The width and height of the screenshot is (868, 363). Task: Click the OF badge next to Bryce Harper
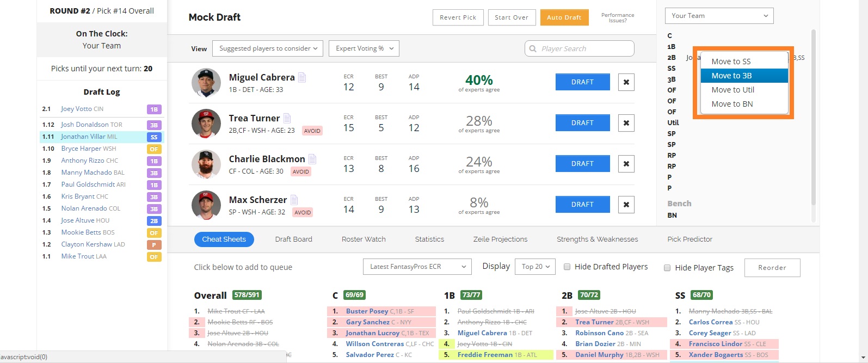pyautogui.click(x=154, y=149)
